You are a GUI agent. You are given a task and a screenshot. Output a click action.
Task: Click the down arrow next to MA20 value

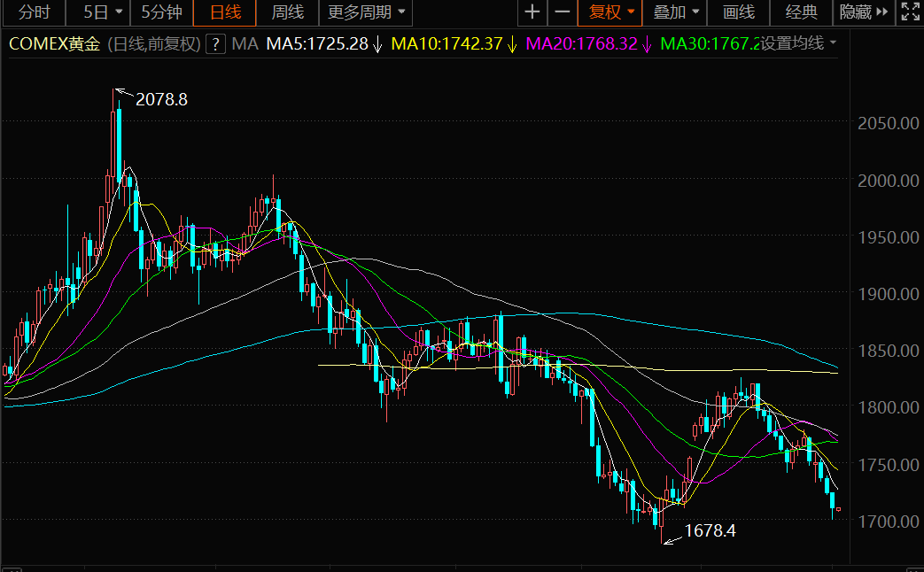coord(647,44)
